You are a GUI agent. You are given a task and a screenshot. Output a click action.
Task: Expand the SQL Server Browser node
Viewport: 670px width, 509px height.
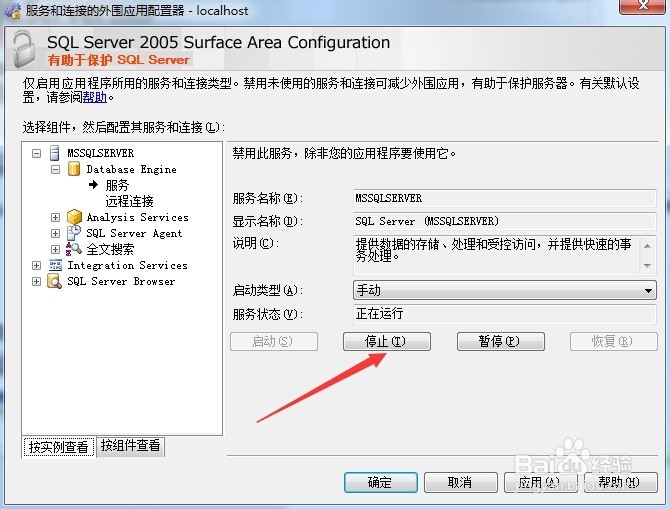point(36,281)
